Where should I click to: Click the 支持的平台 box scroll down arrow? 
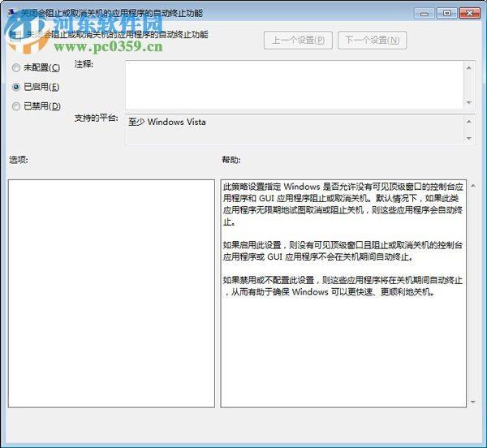(469, 138)
